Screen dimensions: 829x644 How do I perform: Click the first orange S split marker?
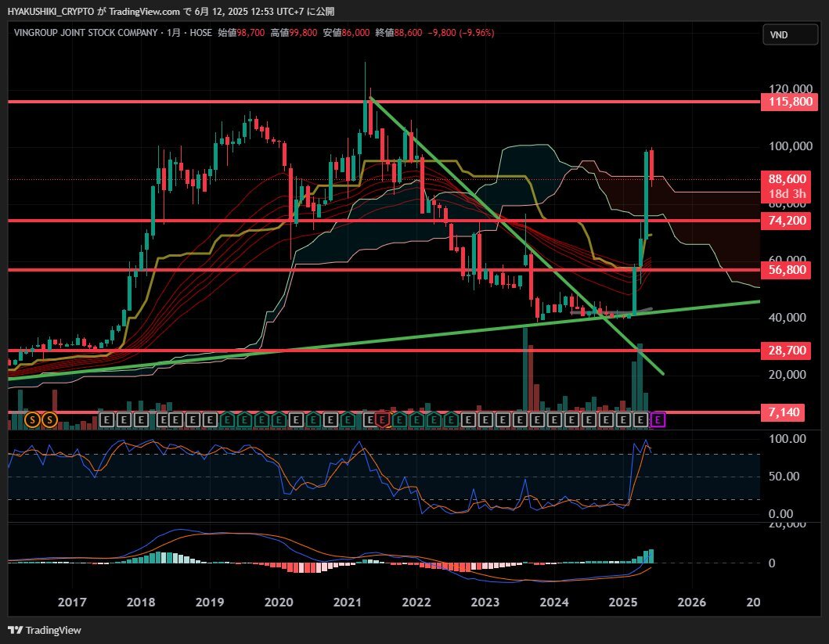click(x=32, y=420)
